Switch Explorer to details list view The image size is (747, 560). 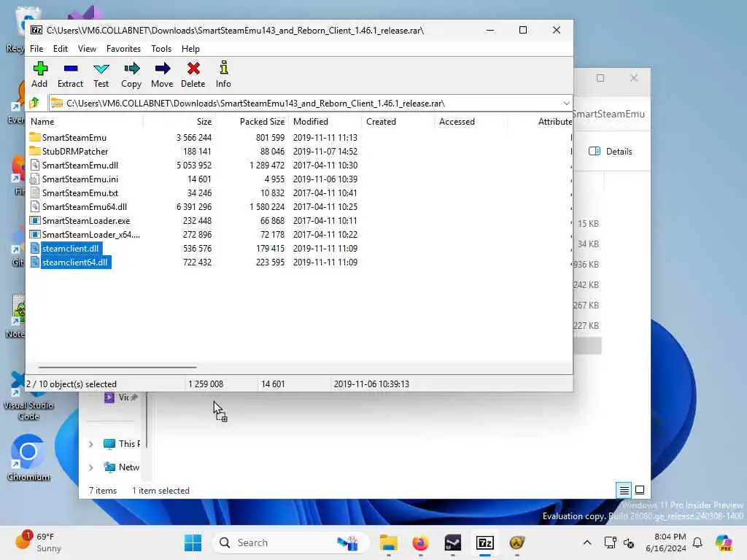pyautogui.click(x=624, y=490)
